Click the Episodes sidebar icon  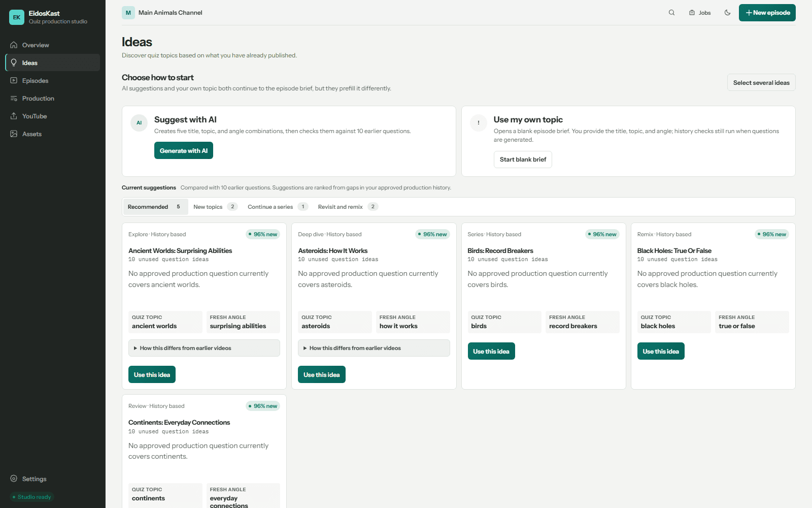tap(14, 81)
